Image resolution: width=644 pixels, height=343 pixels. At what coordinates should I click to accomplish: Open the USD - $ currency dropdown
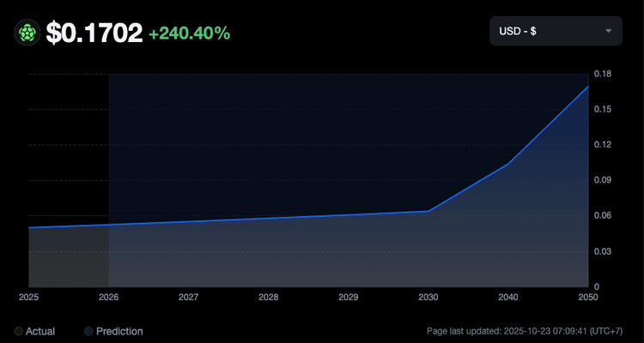click(556, 31)
